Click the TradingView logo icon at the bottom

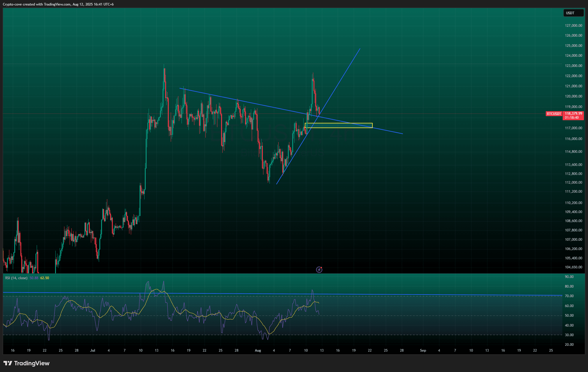click(8, 363)
